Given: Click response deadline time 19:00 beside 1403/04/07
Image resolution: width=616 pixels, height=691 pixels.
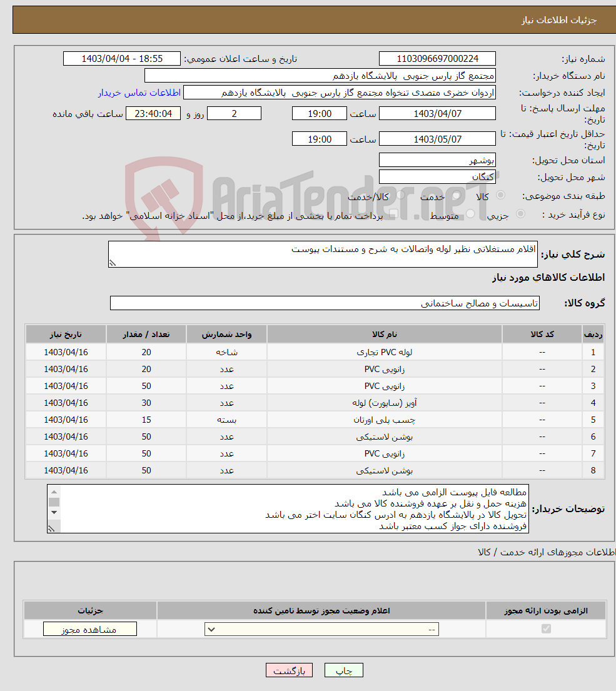Looking at the screenshot, I should coord(320,114).
